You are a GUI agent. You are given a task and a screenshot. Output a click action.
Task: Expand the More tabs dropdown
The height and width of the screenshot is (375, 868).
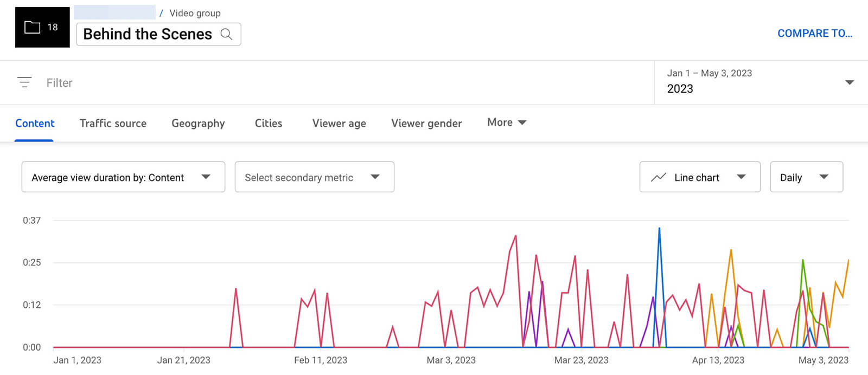tap(507, 122)
